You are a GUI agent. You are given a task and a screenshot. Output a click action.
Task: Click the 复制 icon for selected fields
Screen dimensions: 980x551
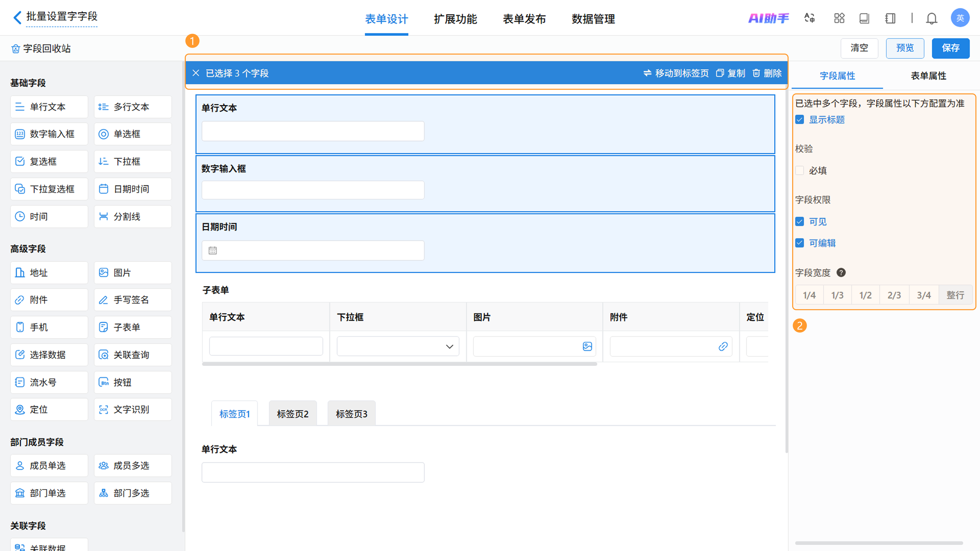coord(720,73)
